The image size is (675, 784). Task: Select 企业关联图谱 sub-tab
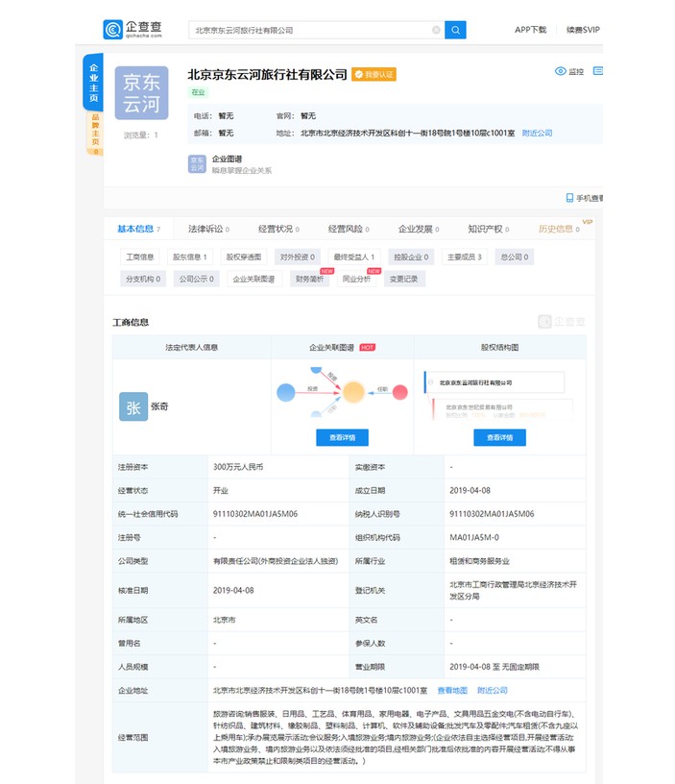(x=253, y=279)
